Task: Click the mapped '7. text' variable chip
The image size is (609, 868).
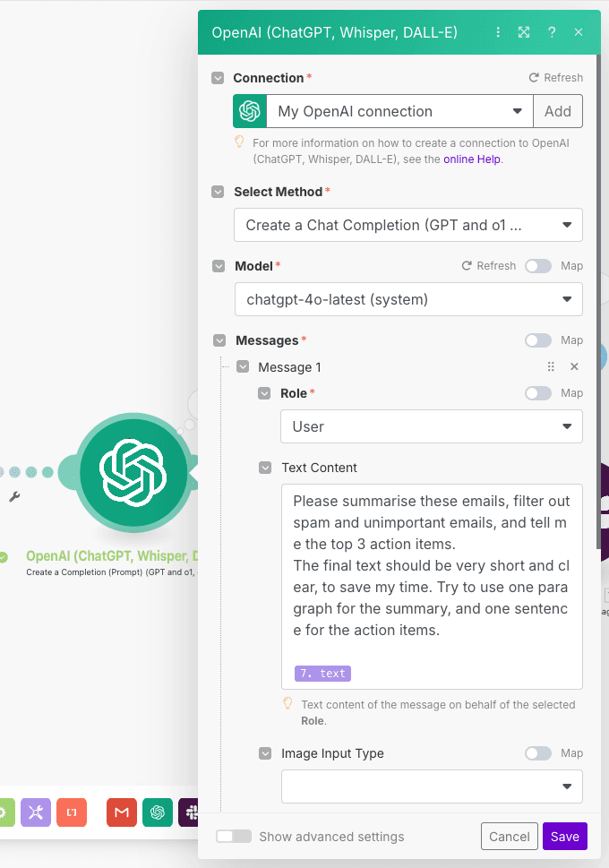Action: (322, 673)
